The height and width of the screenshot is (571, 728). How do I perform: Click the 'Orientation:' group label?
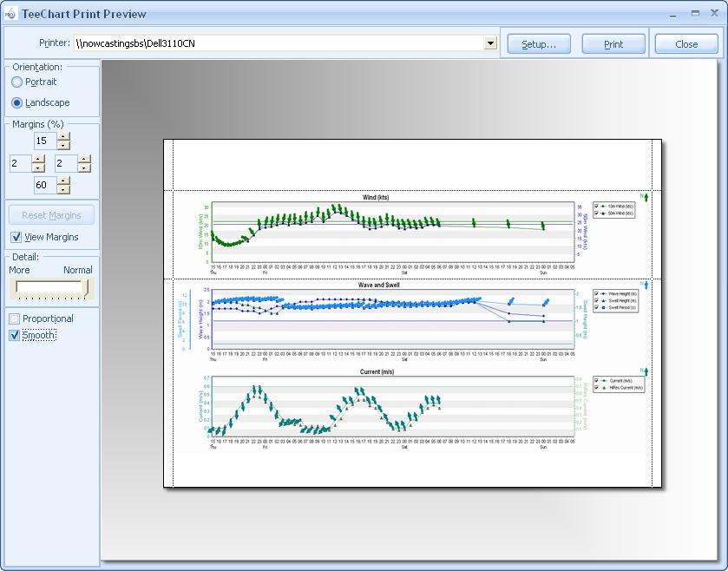point(37,67)
